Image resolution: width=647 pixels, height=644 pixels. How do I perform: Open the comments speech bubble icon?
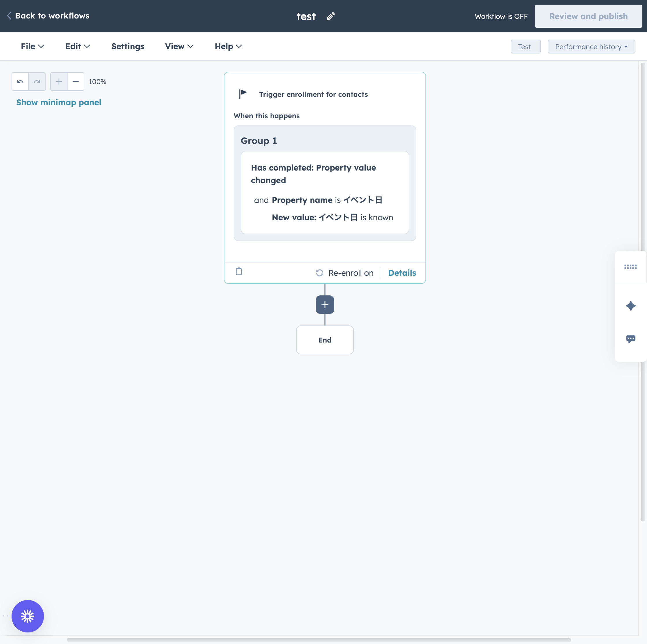(x=630, y=339)
